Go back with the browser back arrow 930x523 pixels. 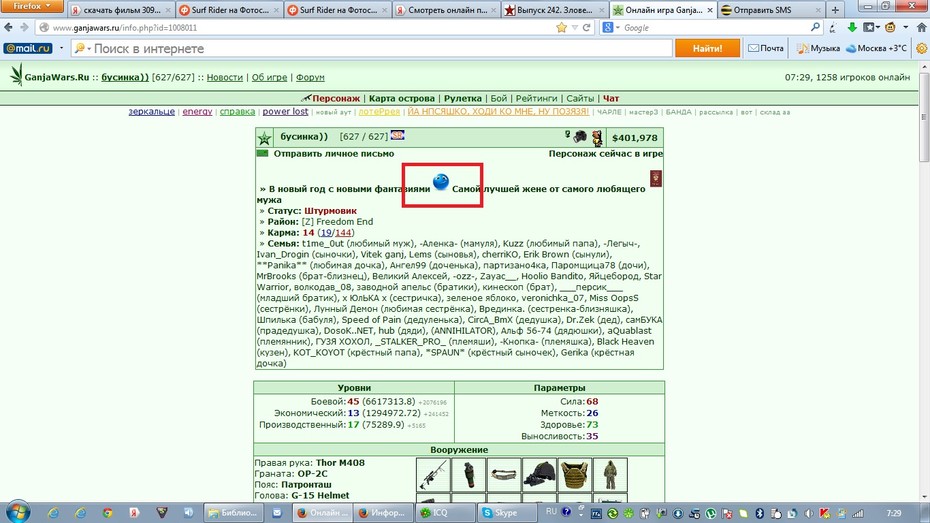8,27
